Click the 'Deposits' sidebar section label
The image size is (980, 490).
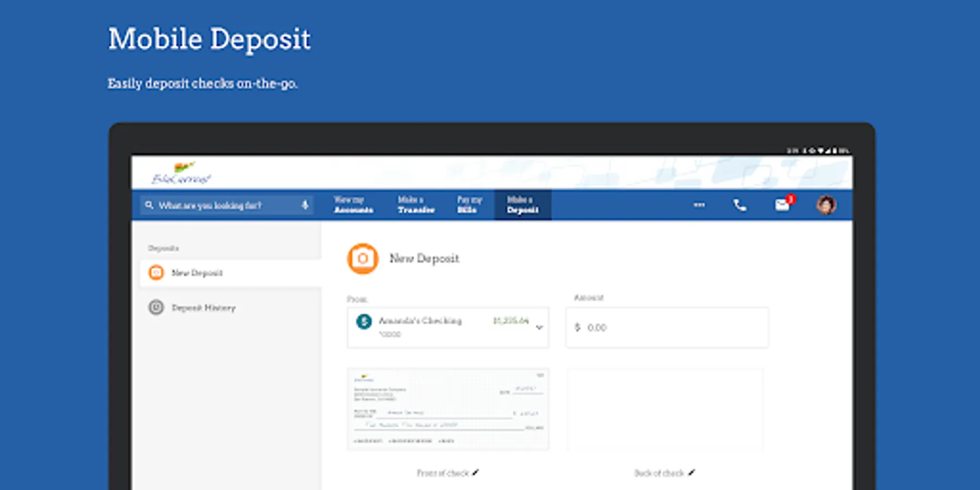click(163, 248)
